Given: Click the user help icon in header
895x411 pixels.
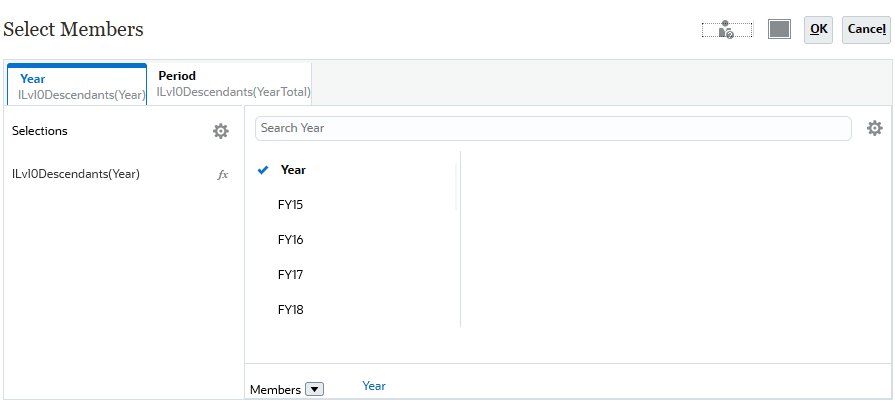Looking at the screenshot, I should coord(726,30).
